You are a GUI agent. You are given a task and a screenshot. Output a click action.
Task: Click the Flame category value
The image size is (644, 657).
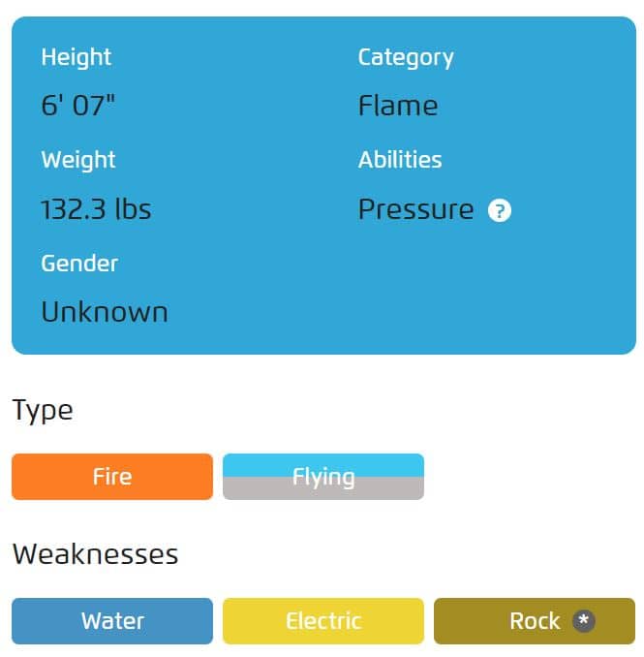pyautogui.click(x=398, y=106)
